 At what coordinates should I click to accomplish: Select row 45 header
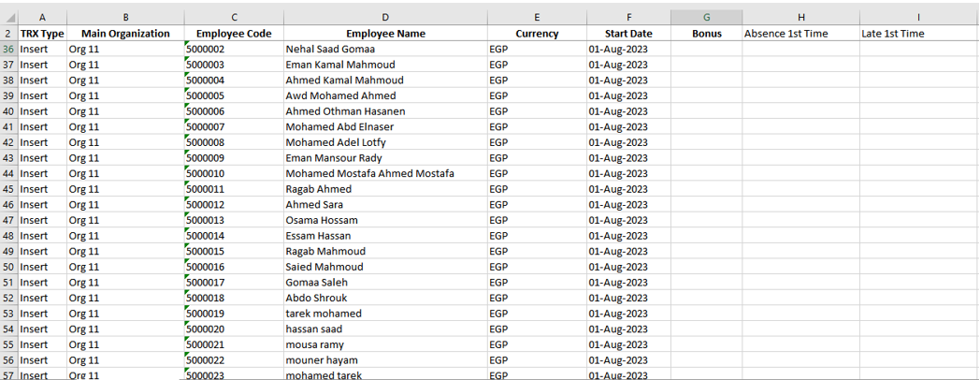8,189
